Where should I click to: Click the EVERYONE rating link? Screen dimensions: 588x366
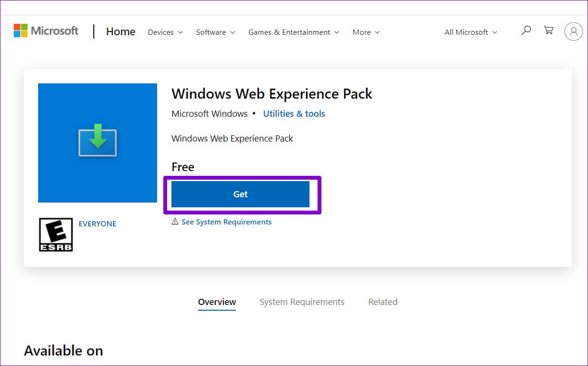click(98, 224)
